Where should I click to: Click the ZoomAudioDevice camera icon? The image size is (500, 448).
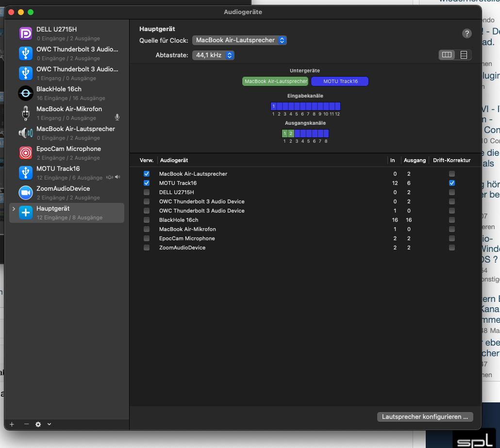click(26, 193)
